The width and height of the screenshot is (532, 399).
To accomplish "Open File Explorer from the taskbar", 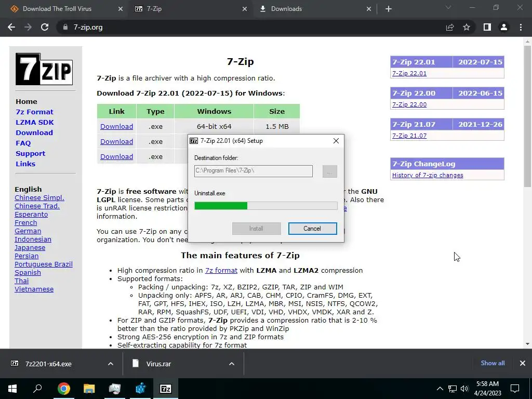I will [x=89, y=389].
